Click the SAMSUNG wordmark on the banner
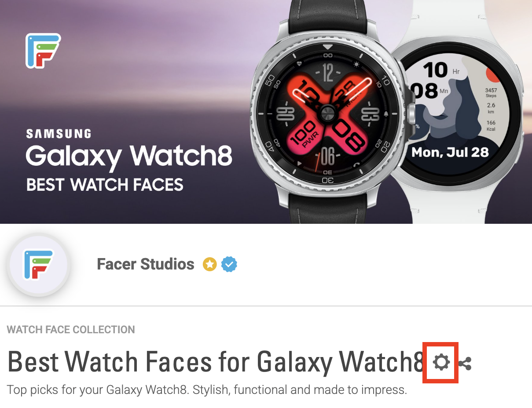The image size is (532, 408). point(59,134)
